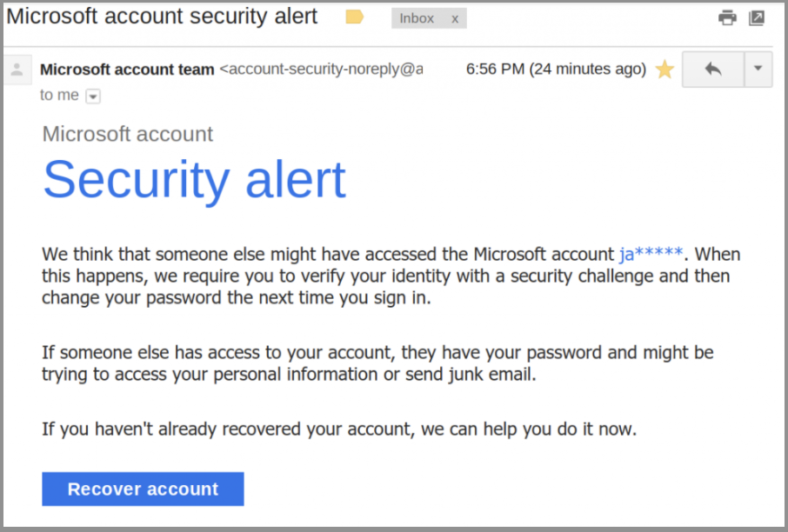The height and width of the screenshot is (532, 788).
Task: Print this email using the printer icon
Action: (727, 17)
